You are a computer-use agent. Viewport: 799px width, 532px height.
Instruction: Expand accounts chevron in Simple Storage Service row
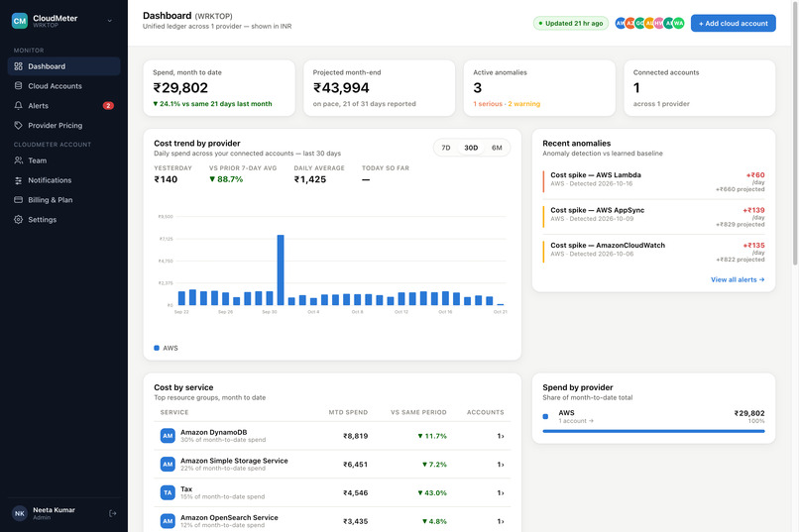click(x=503, y=465)
